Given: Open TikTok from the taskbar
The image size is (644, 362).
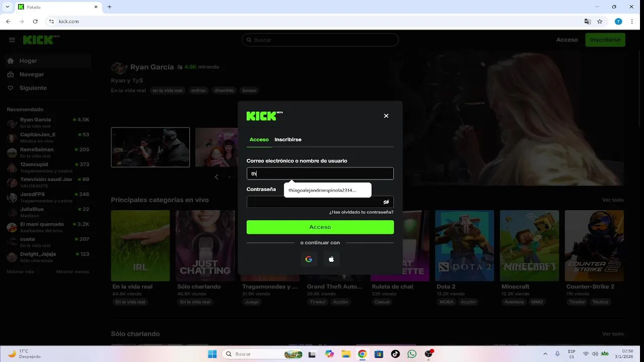Looking at the screenshot, I should [x=395, y=354].
